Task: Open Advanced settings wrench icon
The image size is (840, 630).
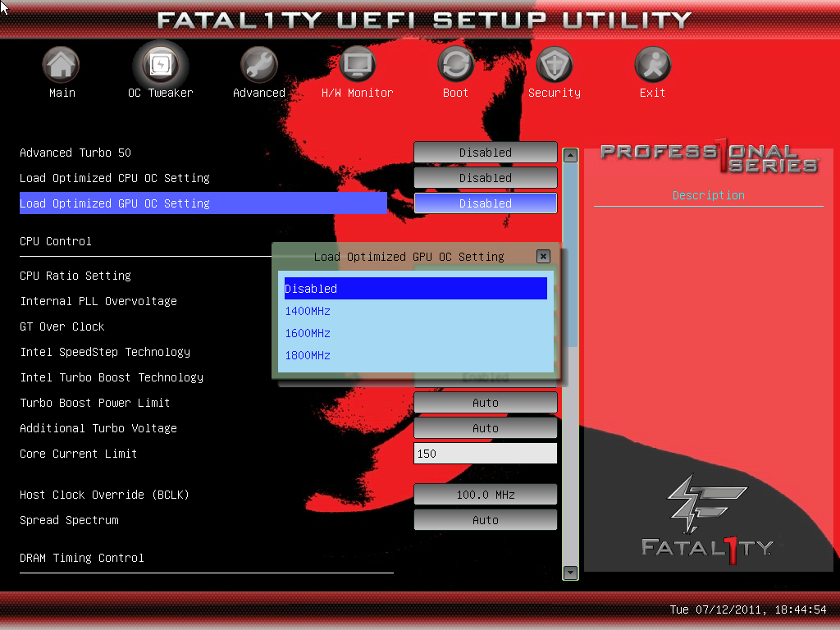Action: [258, 66]
